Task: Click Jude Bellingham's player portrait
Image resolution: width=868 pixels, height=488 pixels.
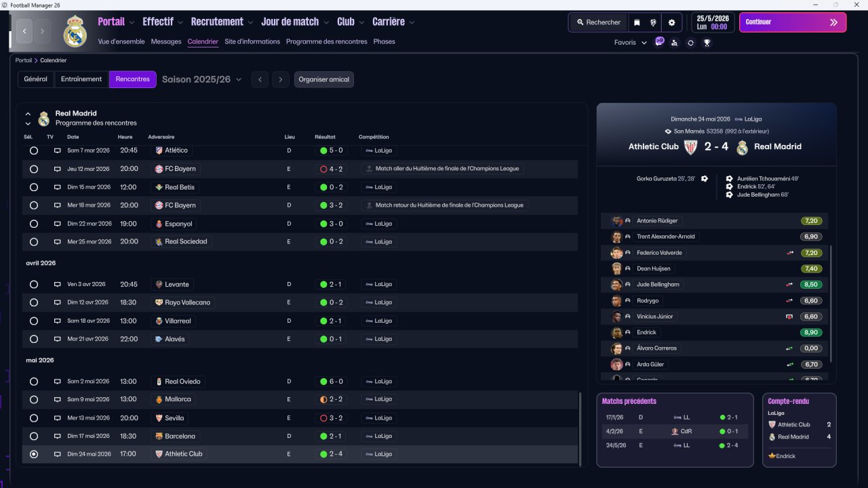Action: (616, 285)
